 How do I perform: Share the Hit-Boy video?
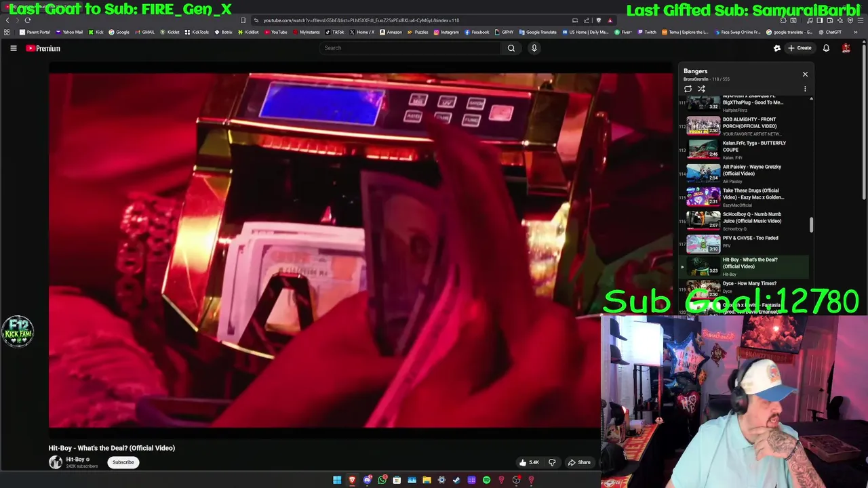[580, 462]
